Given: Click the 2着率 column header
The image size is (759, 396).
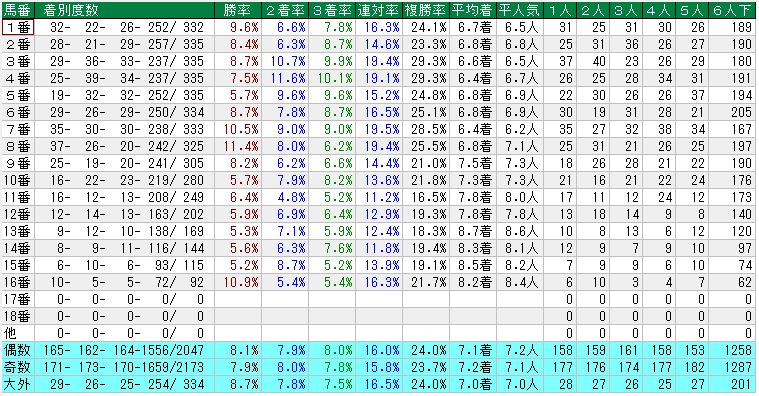Looking at the screenshot, I should tap(285, 10).
